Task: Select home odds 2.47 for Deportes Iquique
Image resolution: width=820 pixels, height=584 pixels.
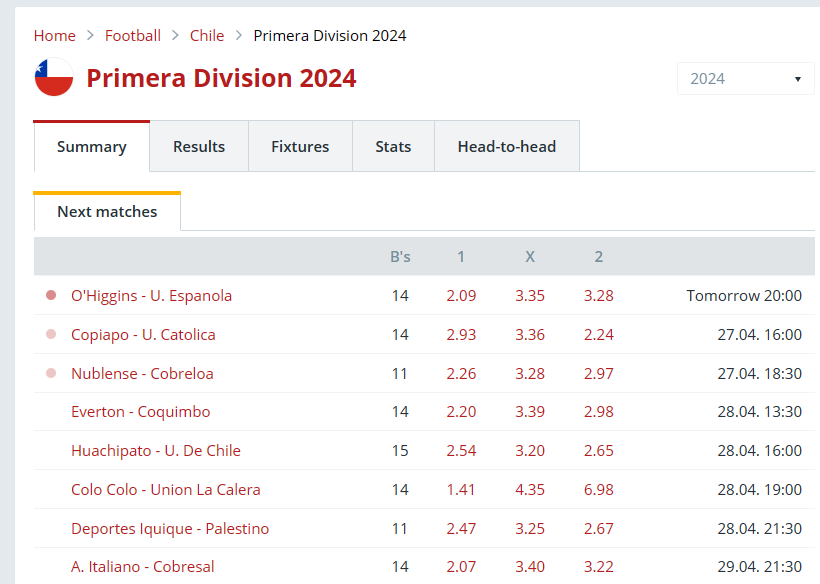Action: pos(461,529)
